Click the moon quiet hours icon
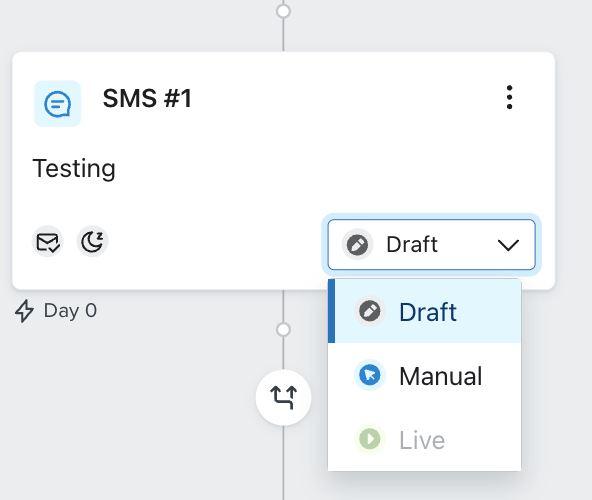 pyautogui.click(x=92, y=241)
